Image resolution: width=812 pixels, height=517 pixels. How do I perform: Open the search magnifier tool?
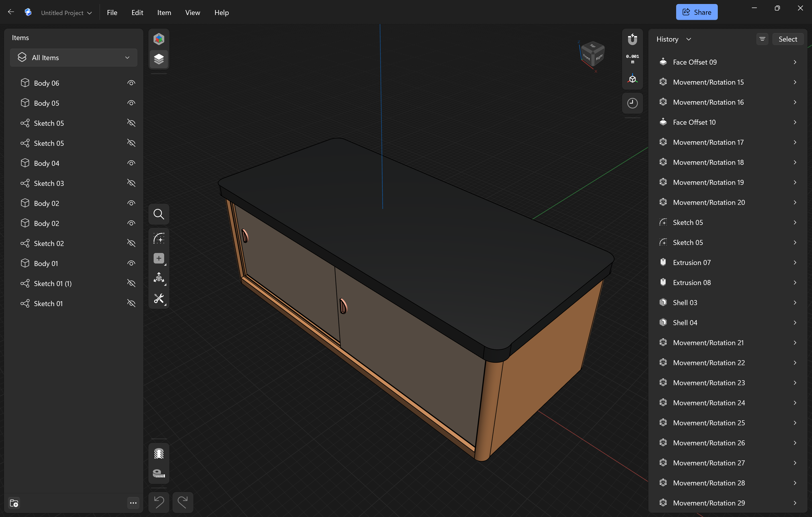(x=159, y=214)
